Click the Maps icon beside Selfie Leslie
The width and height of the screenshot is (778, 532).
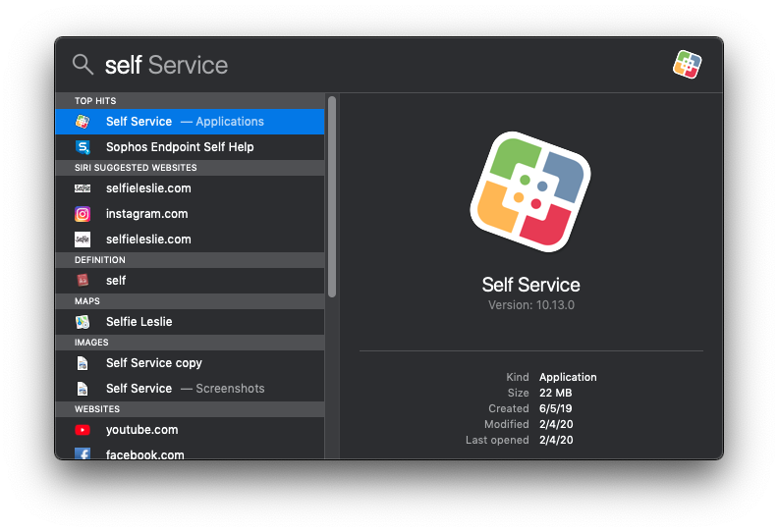83,322
